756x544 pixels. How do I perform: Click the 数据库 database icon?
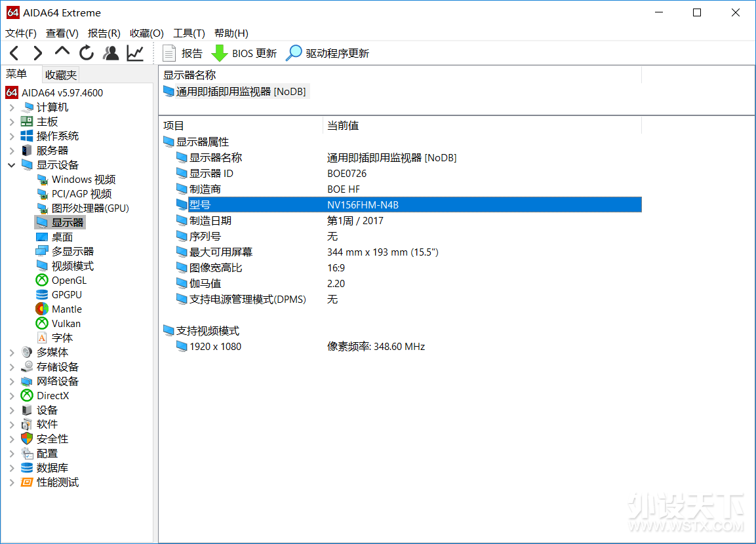27,468
